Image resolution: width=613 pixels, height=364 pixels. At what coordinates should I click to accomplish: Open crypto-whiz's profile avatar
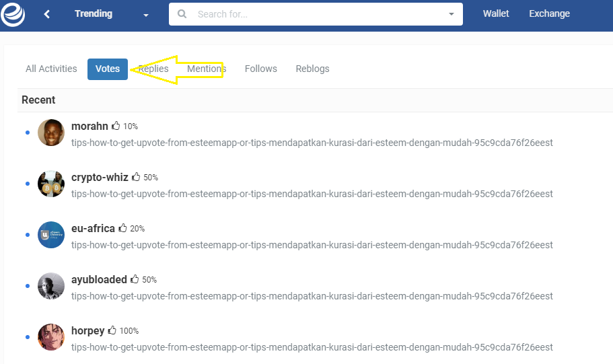click(x=51, y=184)
